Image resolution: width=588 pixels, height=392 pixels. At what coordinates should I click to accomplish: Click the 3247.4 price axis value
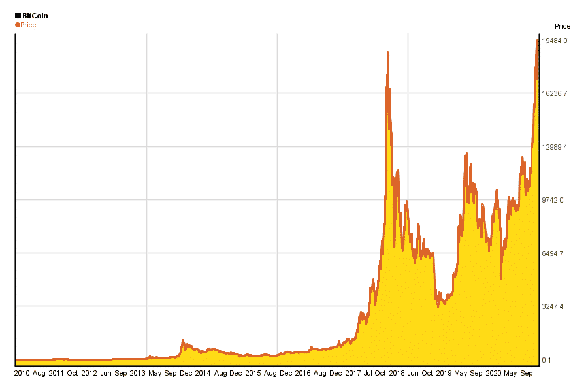click(553, 306)
